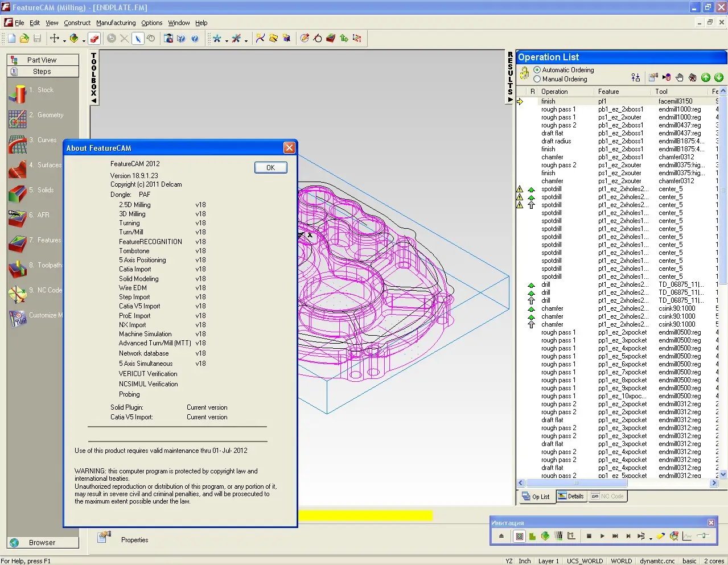The width and height of the screenshot is (728, 565).
Task: Open the Construct menu
Action: pyautogui.click(x=77, y=23)
